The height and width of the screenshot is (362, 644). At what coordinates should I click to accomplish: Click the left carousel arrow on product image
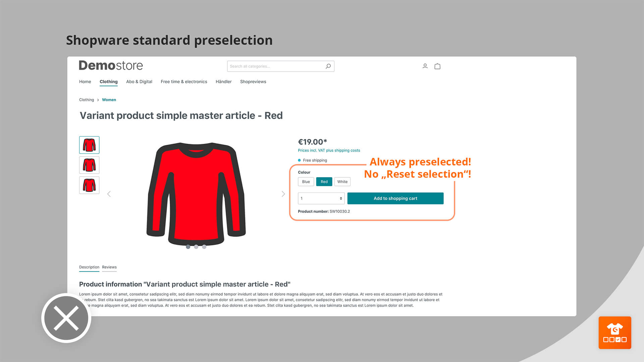[x=109, y=194]
